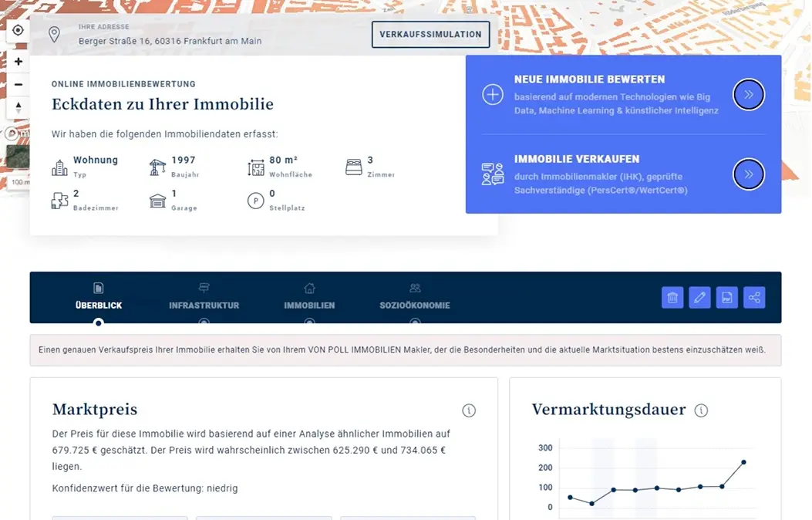Expand Neue Immobilie bewerten via the chevron circle
Screen dimensions: 812x520
coord(748,94)
